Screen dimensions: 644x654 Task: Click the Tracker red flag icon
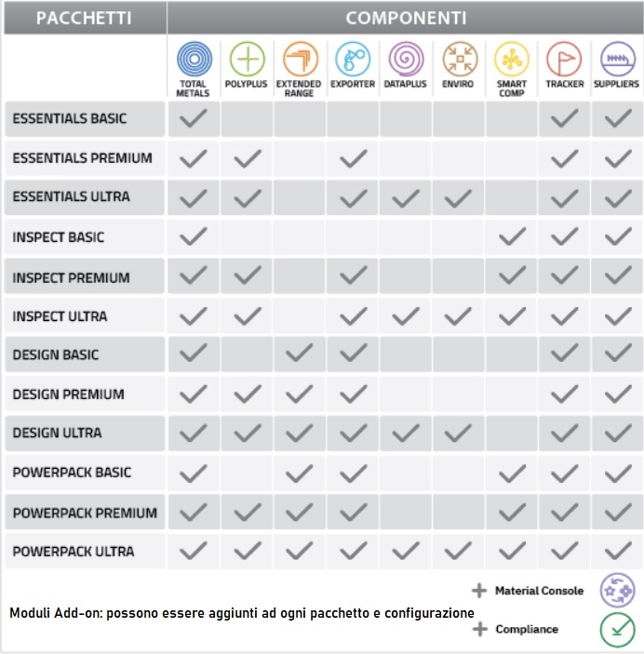click(x=564, y=59)
